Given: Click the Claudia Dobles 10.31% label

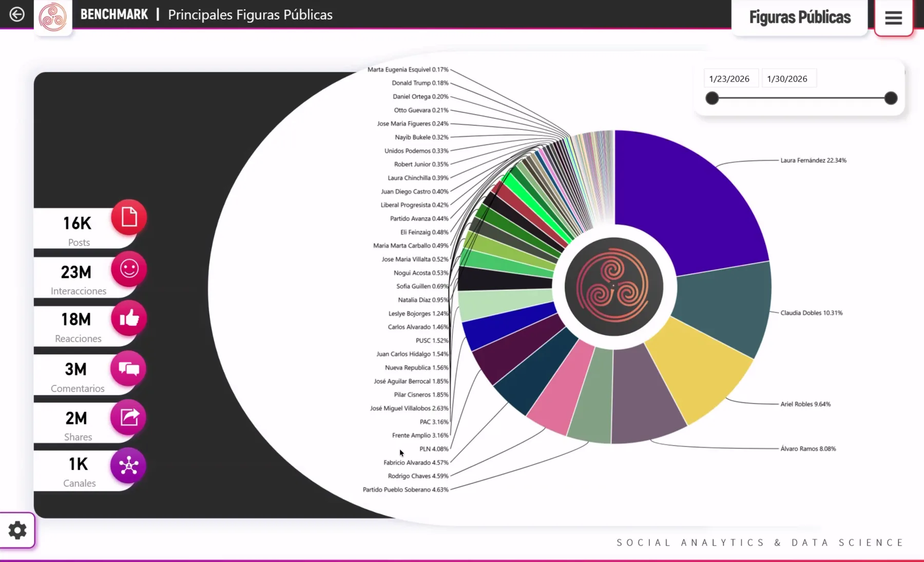Looking at the screenshot, I should 811,313.
